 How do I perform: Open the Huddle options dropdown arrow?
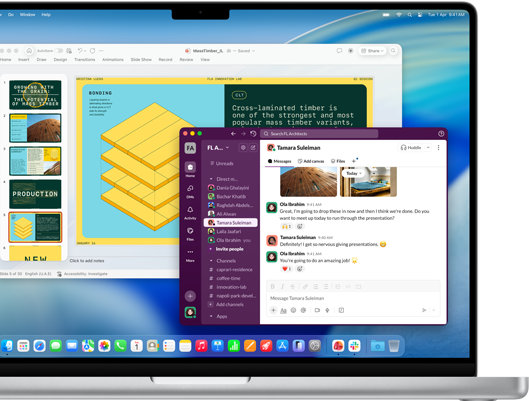click(428, 148)
